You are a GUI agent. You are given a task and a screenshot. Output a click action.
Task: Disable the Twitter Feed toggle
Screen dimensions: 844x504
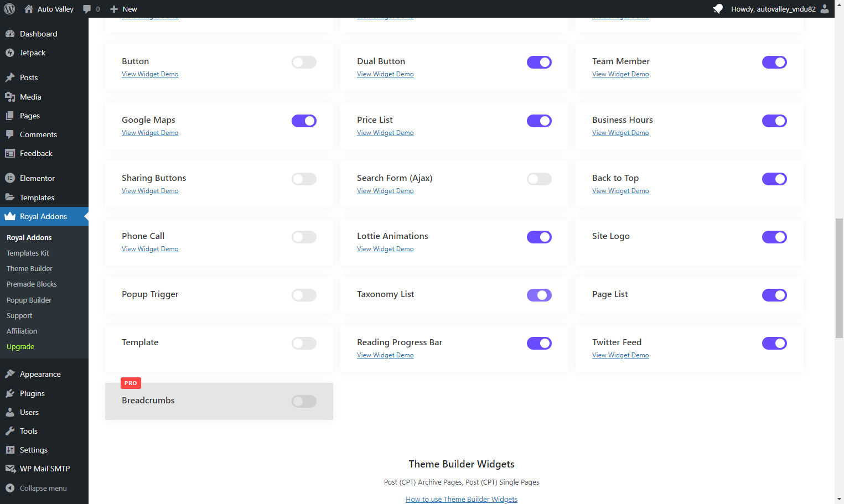point(774,344)
